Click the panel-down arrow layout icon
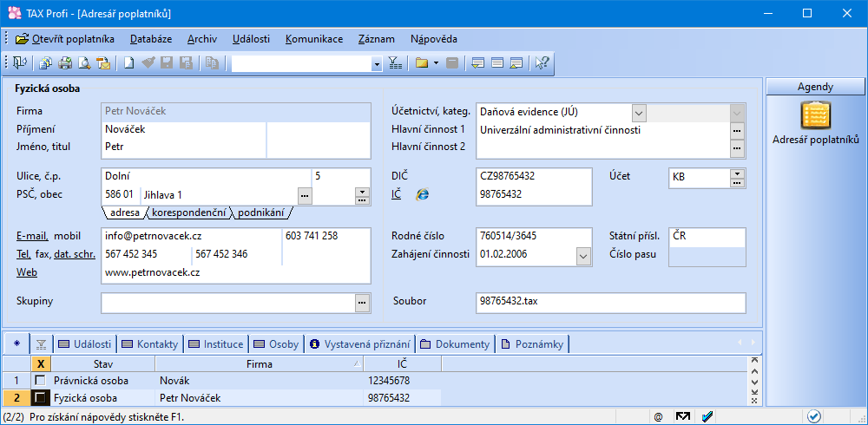Screen dimensions: 868x425 pos(478,63)
